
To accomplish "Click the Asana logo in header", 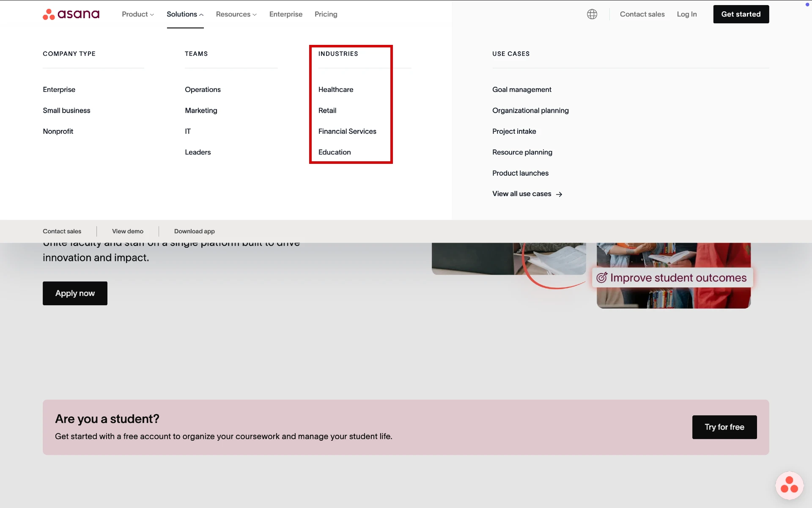I will point(71,14).
